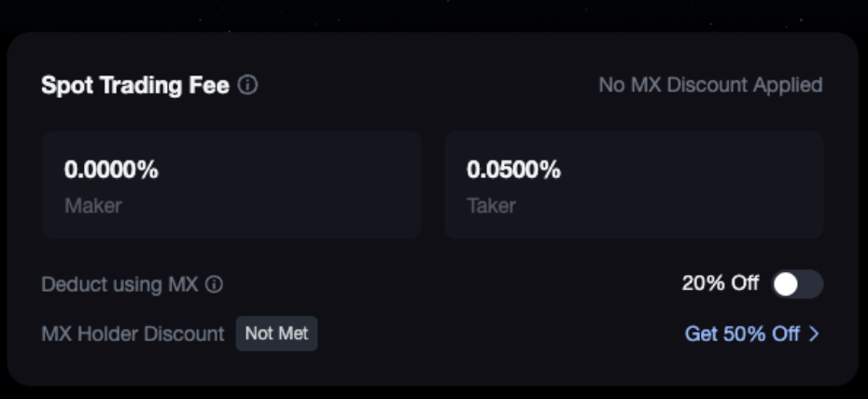Select the 0.0000% maker fee value

111,171
